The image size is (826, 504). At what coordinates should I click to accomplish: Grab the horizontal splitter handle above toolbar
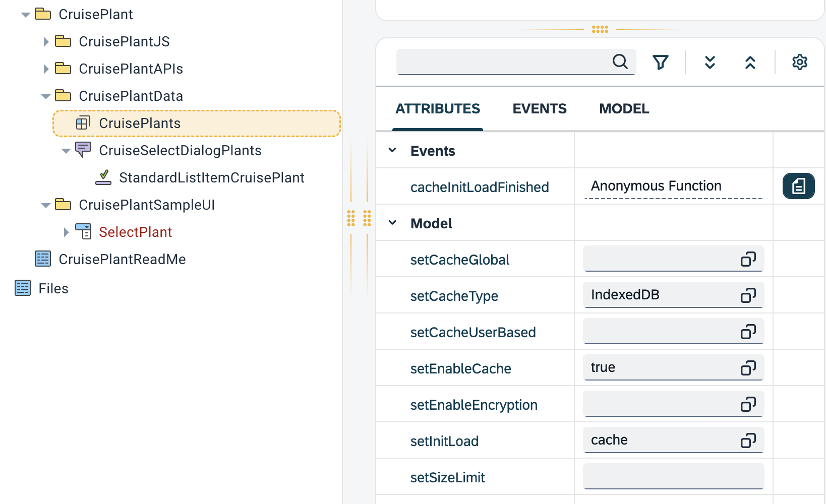(x=600, y=29)
